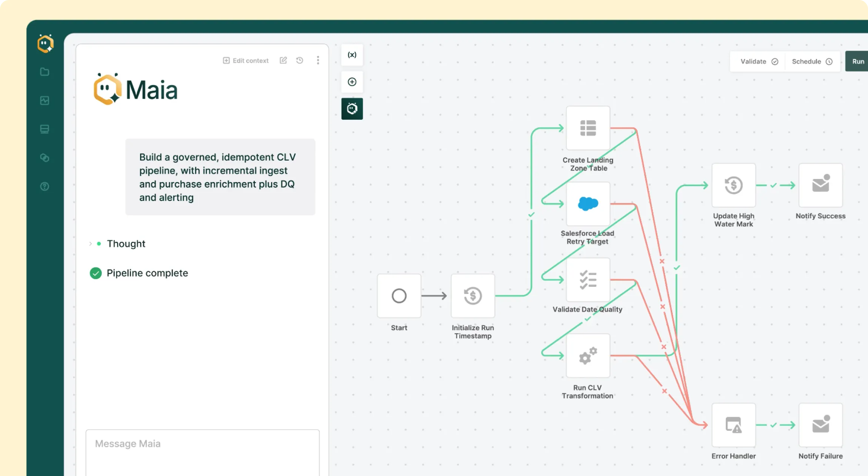Click the Edit context button
Viewport: 868px width, 476px height.
(x=246, y=60)
